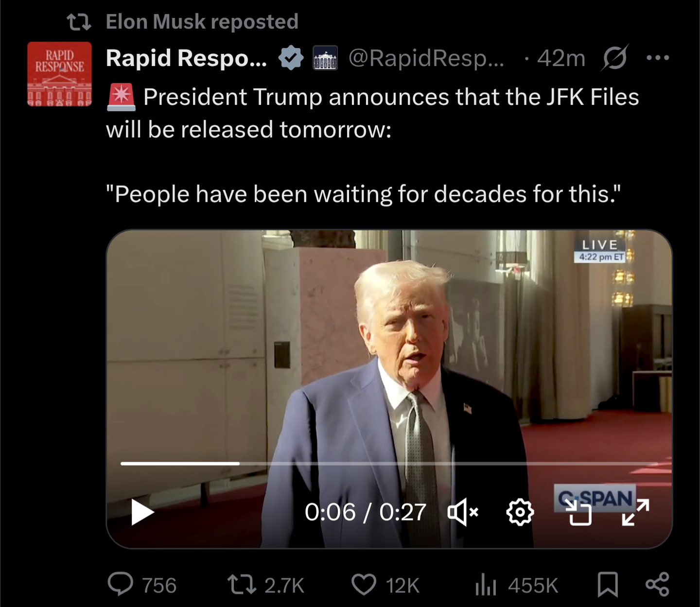The height and width of the screenshot is (607, 700).
Task: Open the Rapid Respo... display name
Action: click(187, 58)
